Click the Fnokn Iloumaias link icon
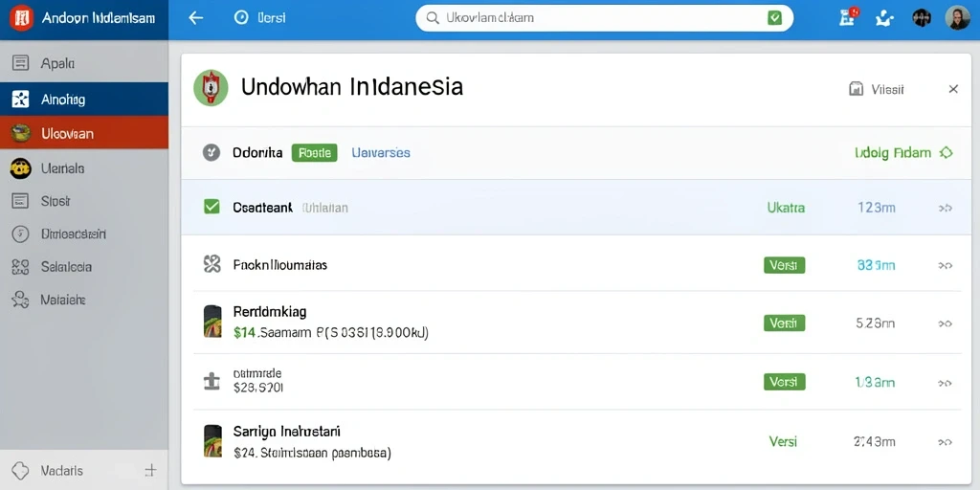 [x=212, y=264]
